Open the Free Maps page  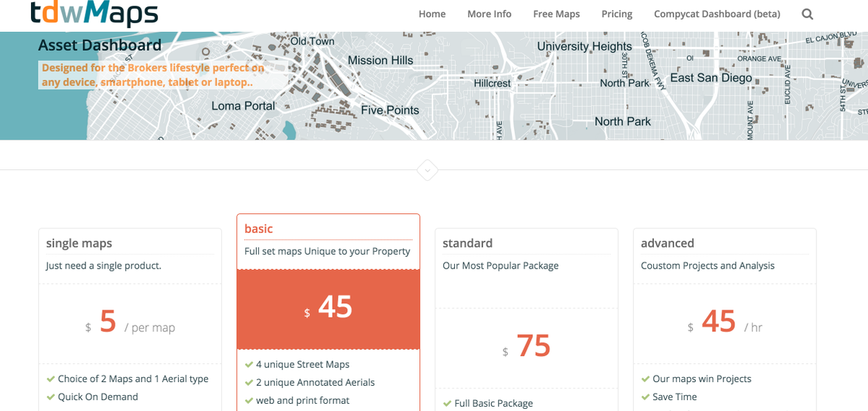pyautogui.click(x=556, y=14)
